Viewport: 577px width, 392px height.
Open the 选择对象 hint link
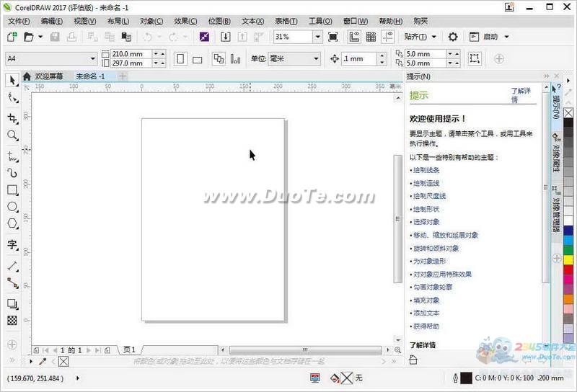(426, 222)
